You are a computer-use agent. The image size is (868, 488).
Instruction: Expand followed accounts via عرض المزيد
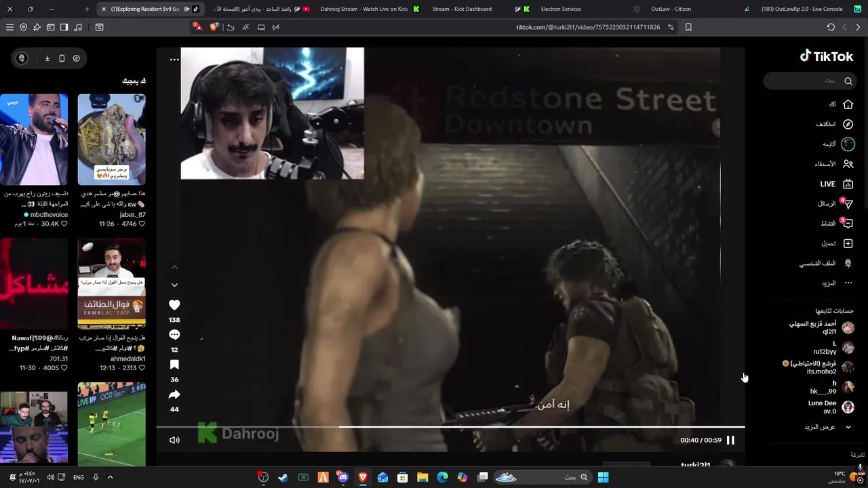829,427
